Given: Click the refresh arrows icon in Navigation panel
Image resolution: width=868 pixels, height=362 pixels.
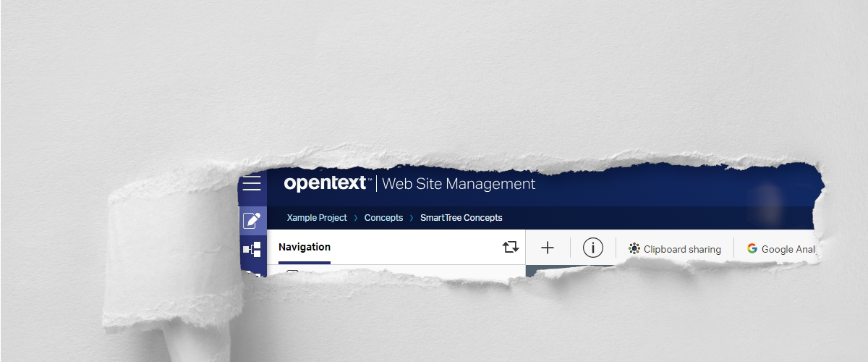Looking at the screenshot, I should tap(511, 248).
